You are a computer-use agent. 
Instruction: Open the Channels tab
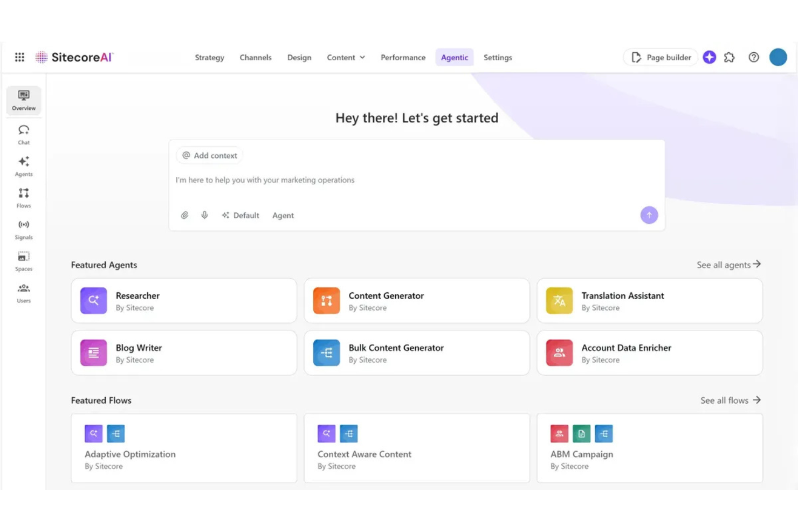[256, 57]
